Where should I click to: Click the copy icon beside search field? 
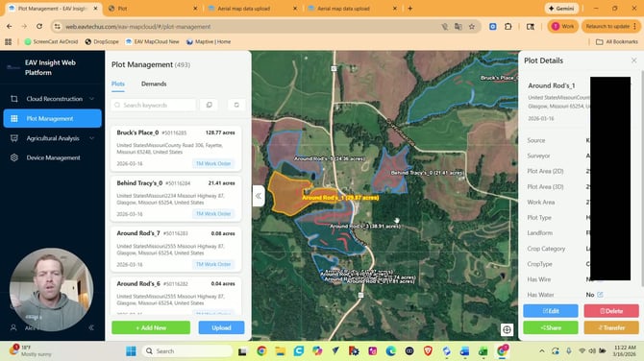pyautogui.click(x=209, y=105)
